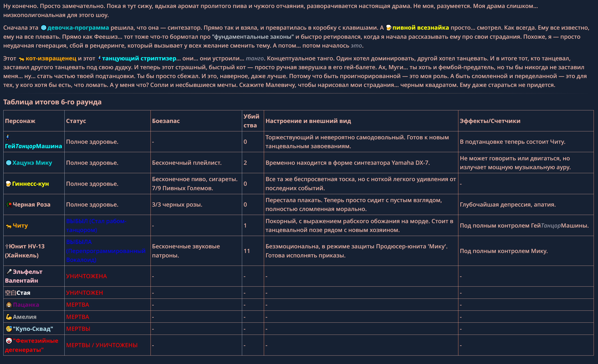Click the flexed arm emoji beside Амелия
The image size is (598, 364).
point(9,317)
